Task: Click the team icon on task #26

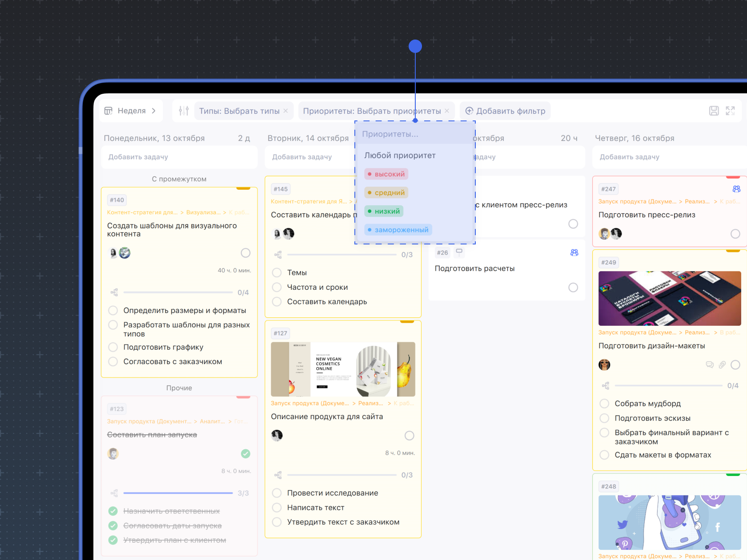Action: (x=574, y=252)
